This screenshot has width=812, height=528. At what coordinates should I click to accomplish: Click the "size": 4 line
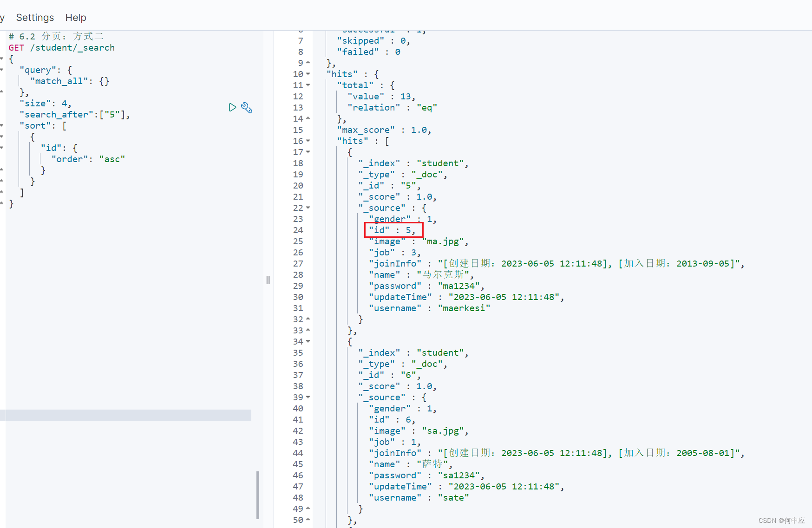pos(45,104)
